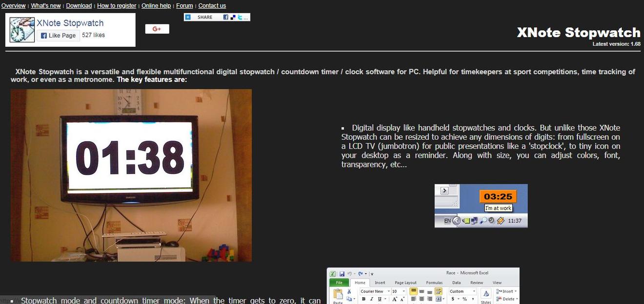Image resolution: width=644 pixels, height=304 pixels.
Task: Click the Delicious icon in the Share bar
Action: pos(233,17)
